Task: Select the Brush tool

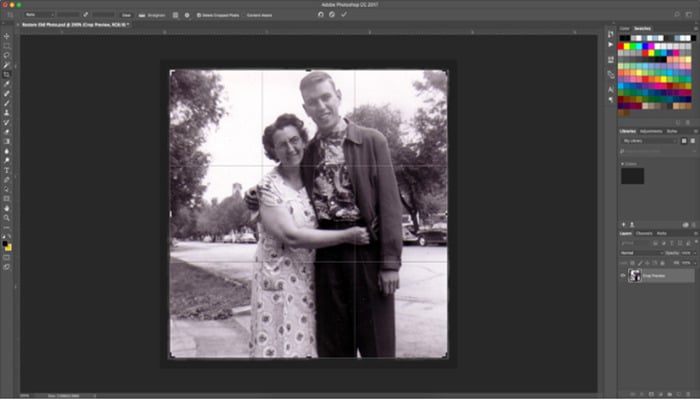Action: point(7,103)
